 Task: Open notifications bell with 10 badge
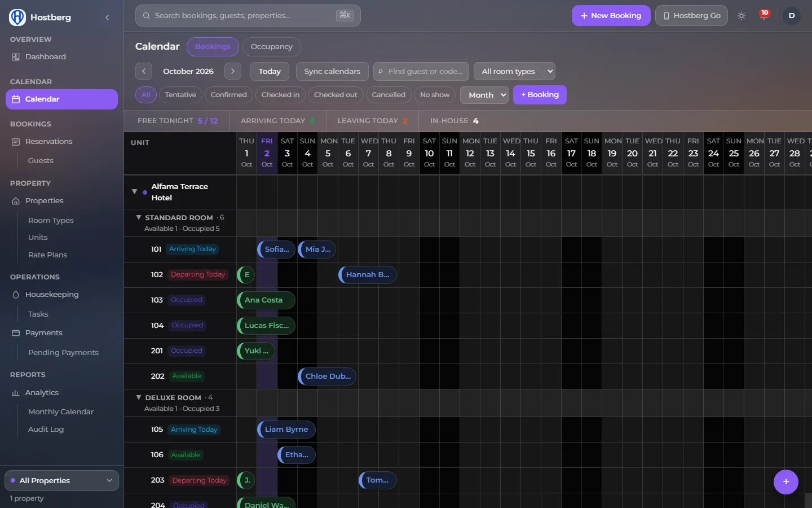point(764,15)
